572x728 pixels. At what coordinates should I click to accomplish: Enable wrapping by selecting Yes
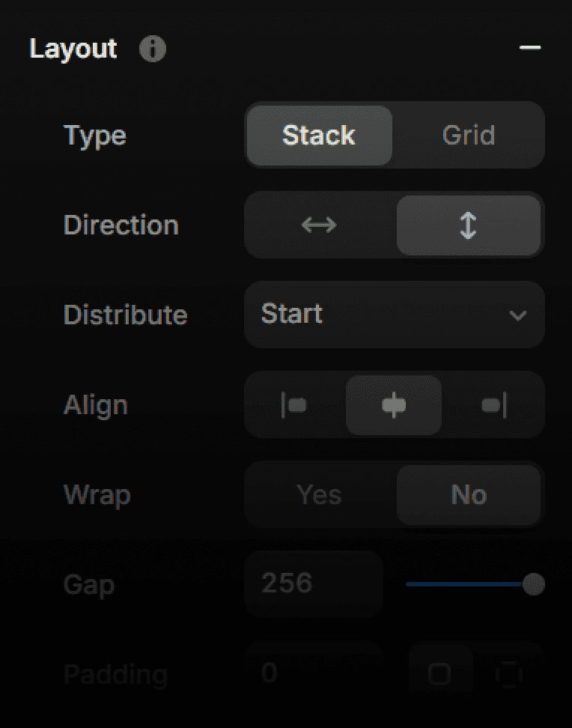coord(319,495)
